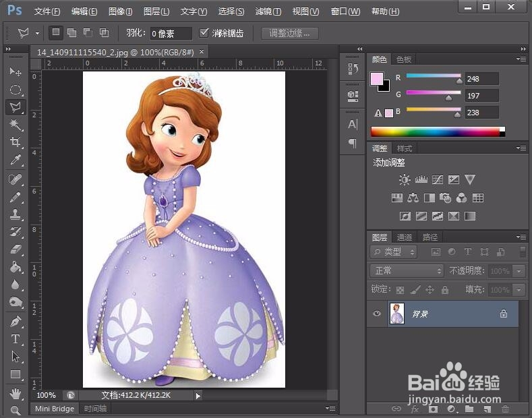Select the Polygonal Lasso tool in toolbox
The width and height of the screenshot is (532, 418).
[16, 107]
